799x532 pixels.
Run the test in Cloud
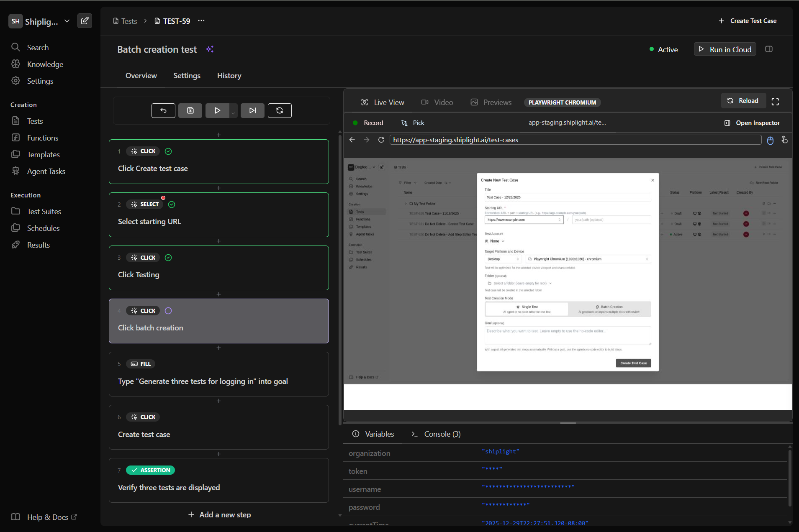click(724, 49)
